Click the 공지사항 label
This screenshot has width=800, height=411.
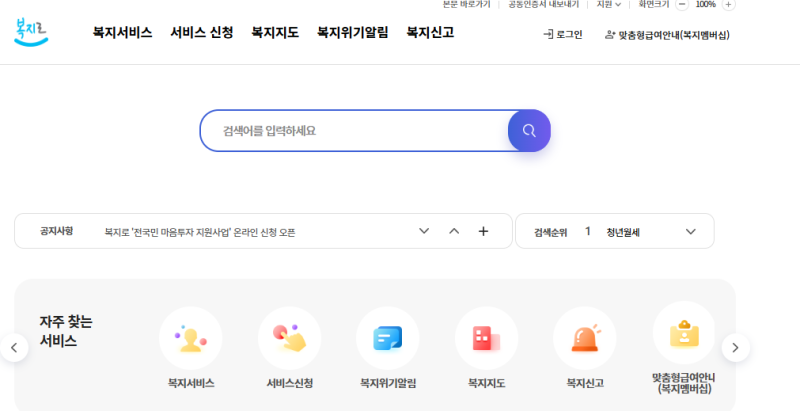coord(57,231)
